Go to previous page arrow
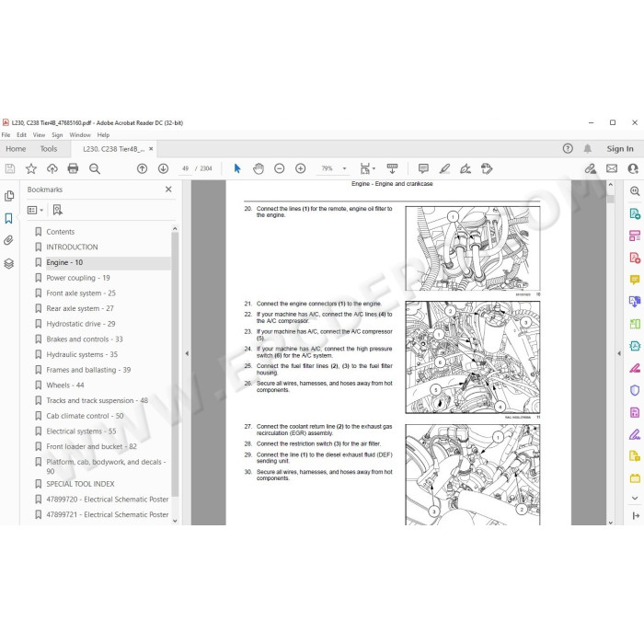 tap(142, 168)
